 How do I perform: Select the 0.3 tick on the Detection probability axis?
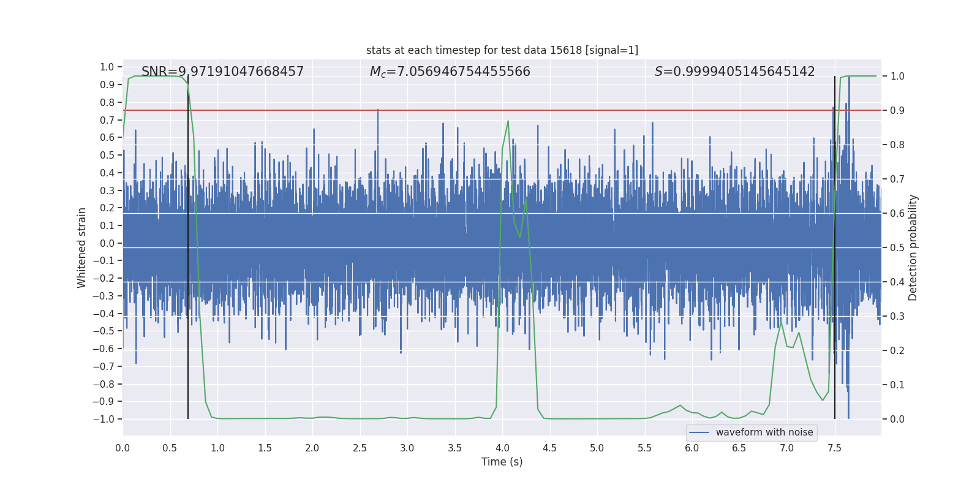[897, 316]
